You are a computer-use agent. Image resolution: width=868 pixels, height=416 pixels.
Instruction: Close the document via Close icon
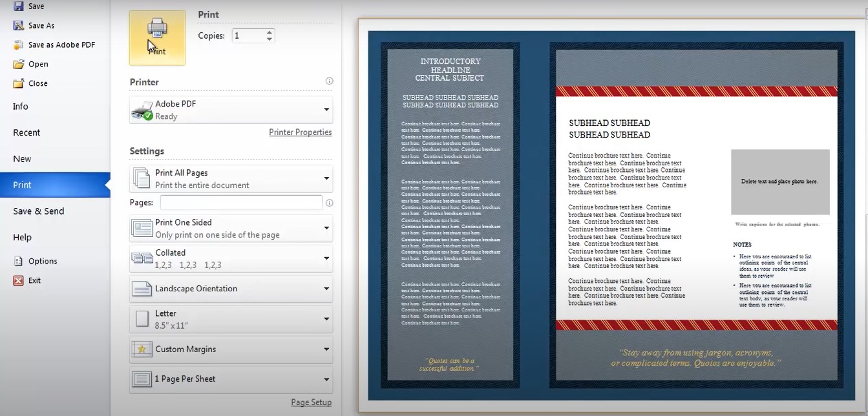tap(18, 83)
